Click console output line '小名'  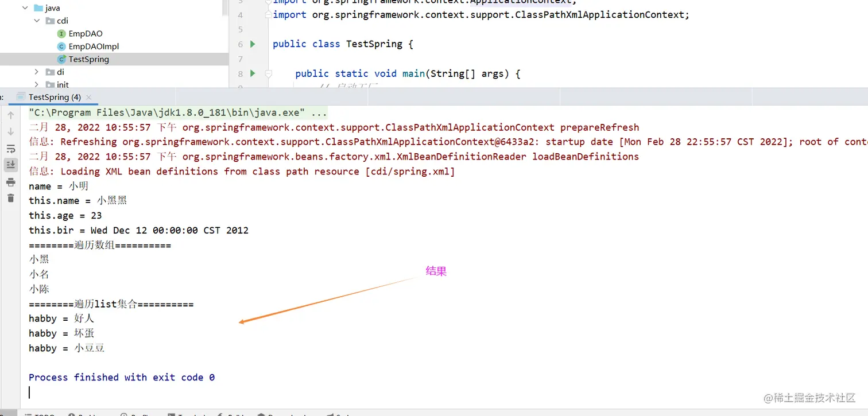pyautogui.click(x=39, y=274)
